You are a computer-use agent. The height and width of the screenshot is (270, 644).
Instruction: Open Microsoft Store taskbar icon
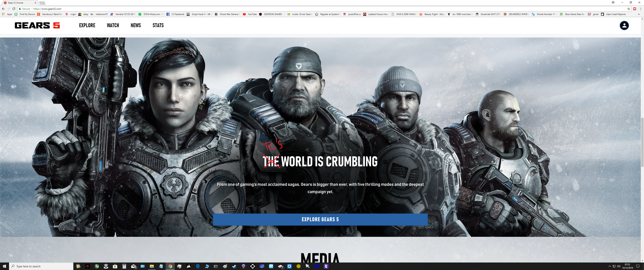[115, 266]
